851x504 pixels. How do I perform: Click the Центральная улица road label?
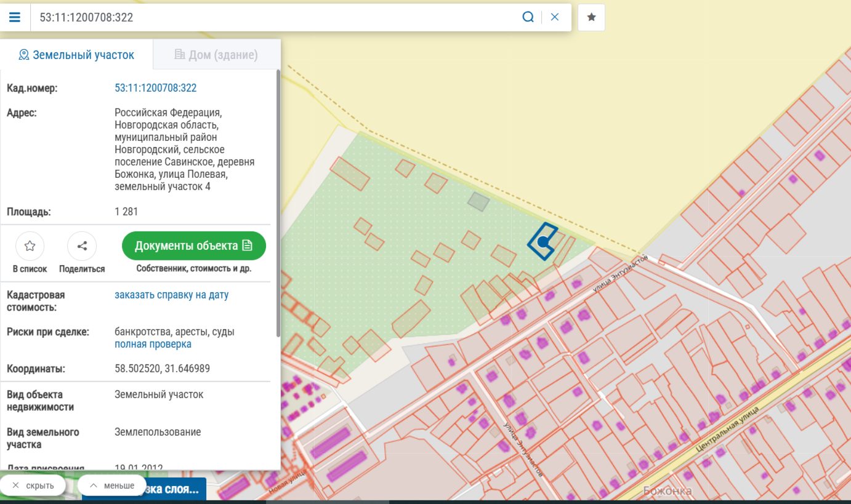click(727, 429)
